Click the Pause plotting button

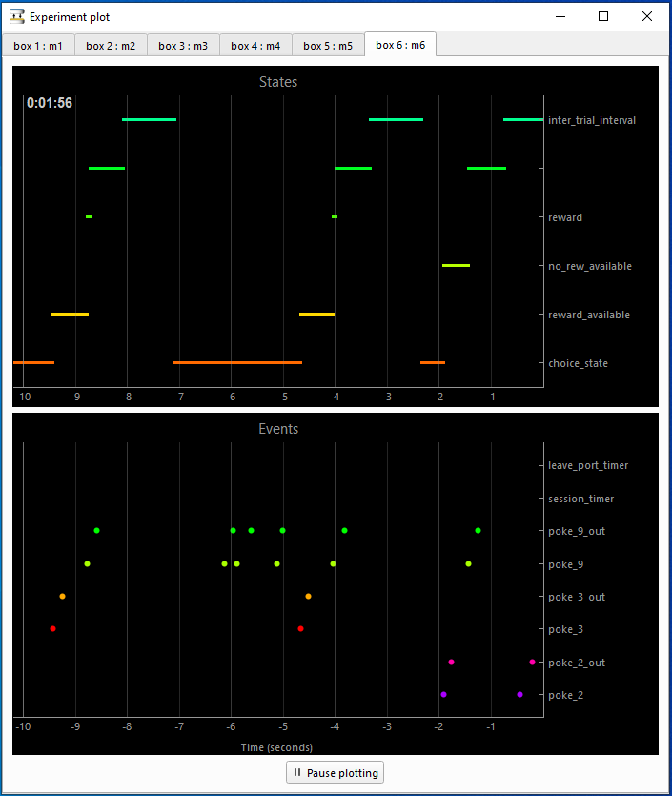335,773
